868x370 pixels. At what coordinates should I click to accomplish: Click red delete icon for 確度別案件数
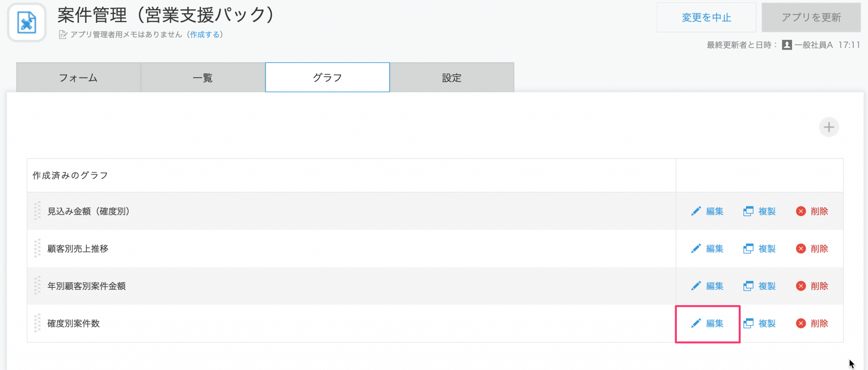pos(801,323)
